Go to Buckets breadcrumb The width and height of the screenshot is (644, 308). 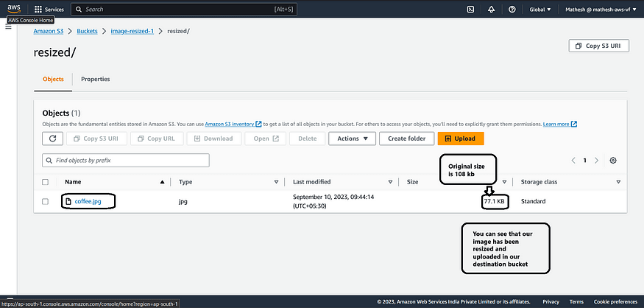pyautogui.click(x=87, y=31)
